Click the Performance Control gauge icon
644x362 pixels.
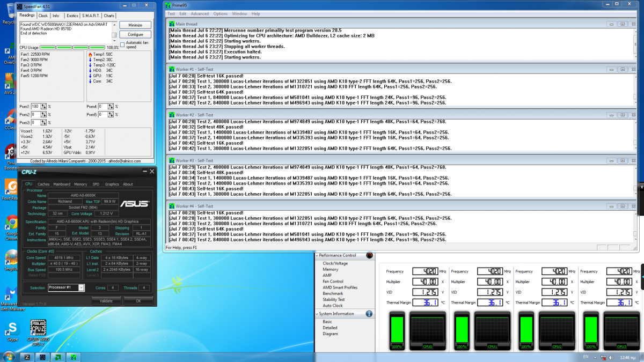click(x=369, y=255)
